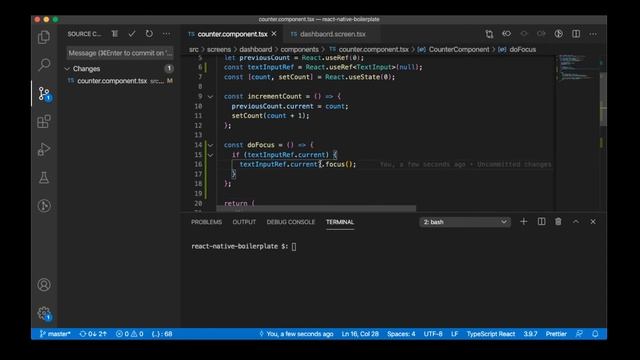The width and height of the screenshot is (640, 360).
Task: Click the feedback icon in status bar
Action: [579, 334]
